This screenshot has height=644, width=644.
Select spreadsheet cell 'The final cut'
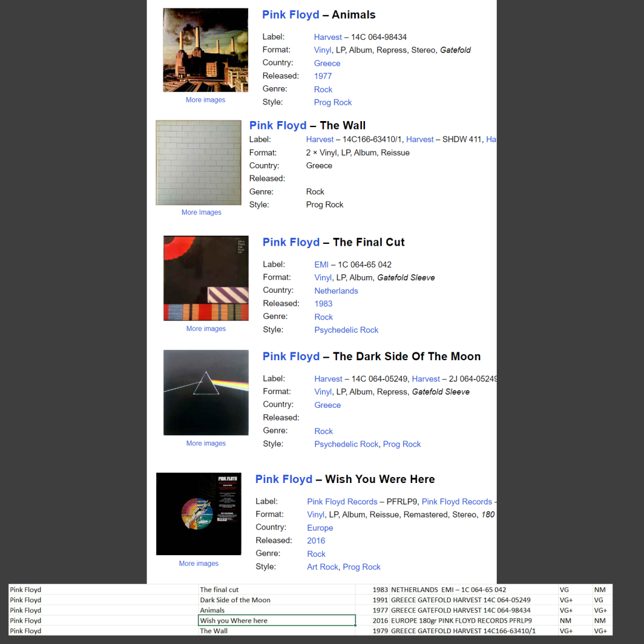[277, 589]
